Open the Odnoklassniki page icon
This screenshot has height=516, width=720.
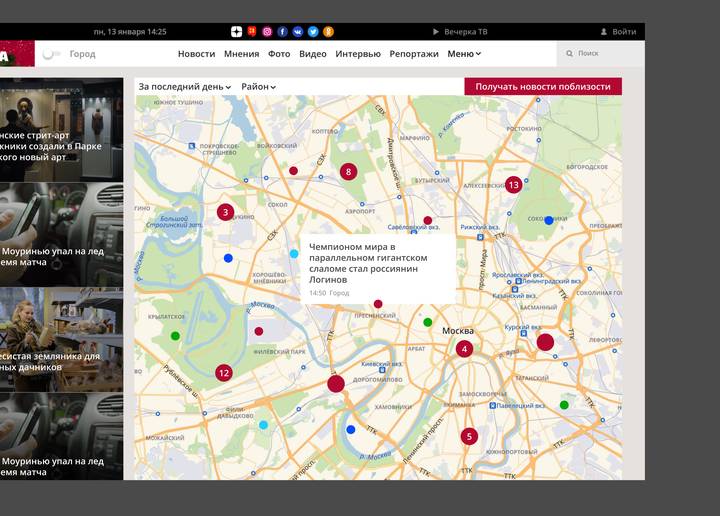tap(328, 32)
